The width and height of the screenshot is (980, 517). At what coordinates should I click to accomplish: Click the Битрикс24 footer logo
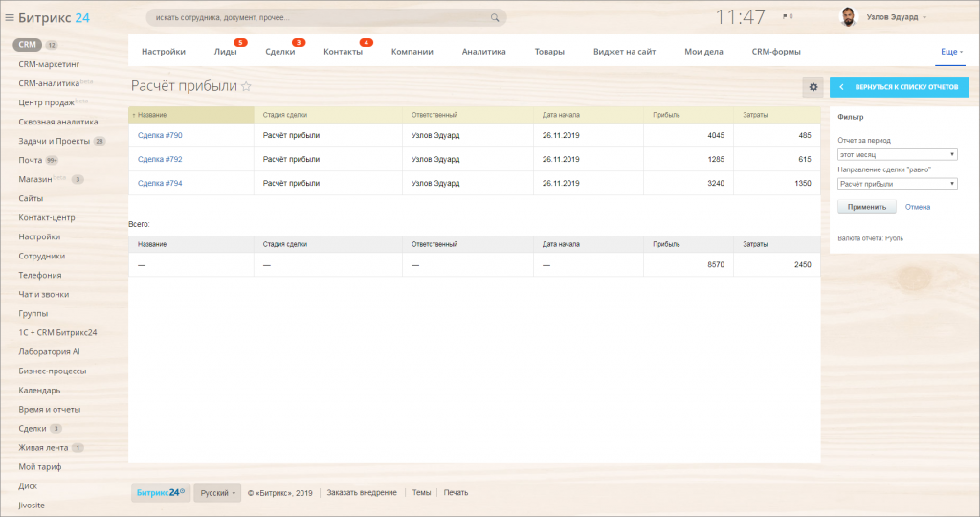pos(161,493)
